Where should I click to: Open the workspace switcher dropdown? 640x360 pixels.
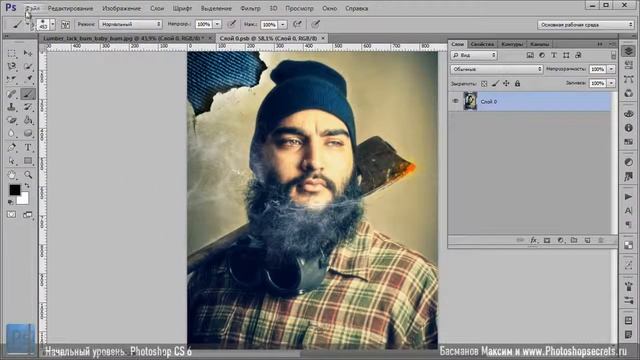coord(586,25)
